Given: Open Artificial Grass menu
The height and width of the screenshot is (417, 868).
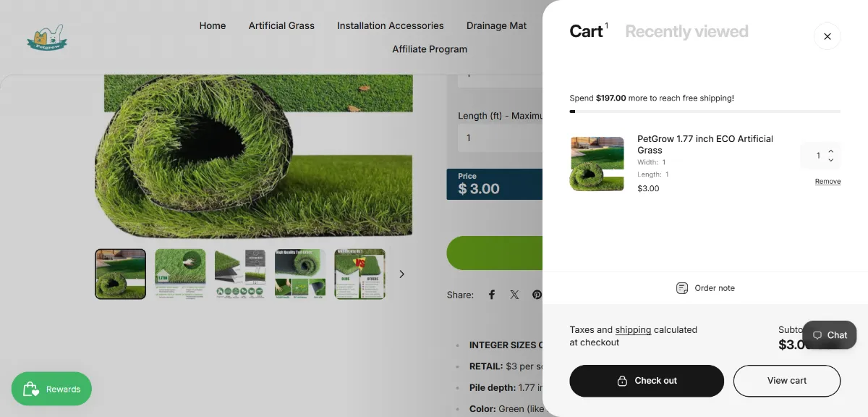Looking at the screenshot, I should click(281, 25).
